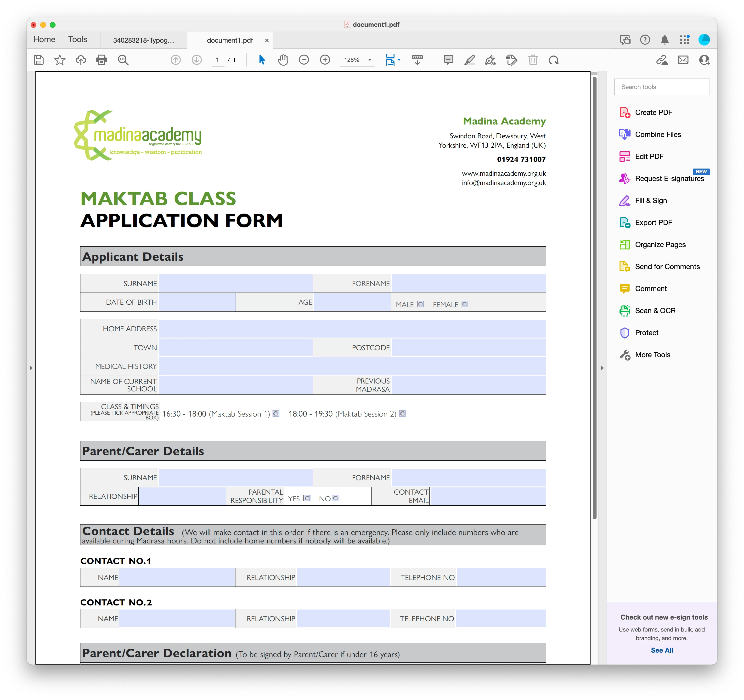Click the Zoom in plus icon
The width and height of the screenshot is (744, 700).
pyautogui.click(x=325, y=60)
